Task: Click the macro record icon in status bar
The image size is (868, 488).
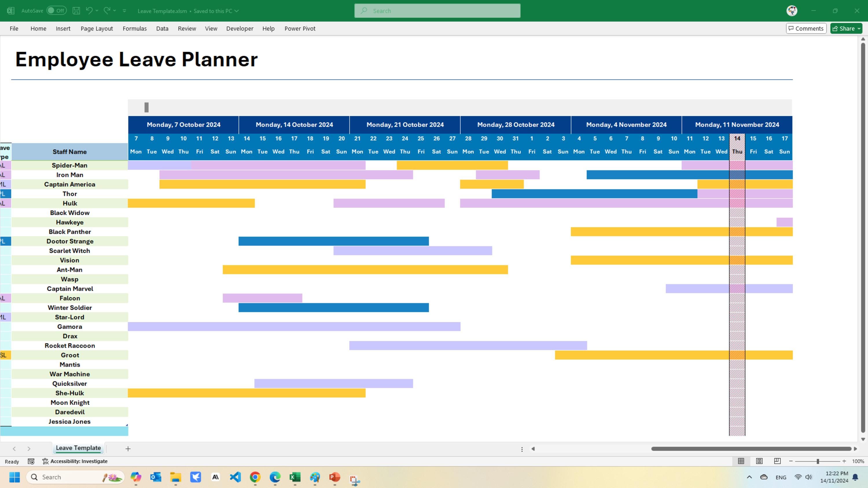Action: coord(31,461)
